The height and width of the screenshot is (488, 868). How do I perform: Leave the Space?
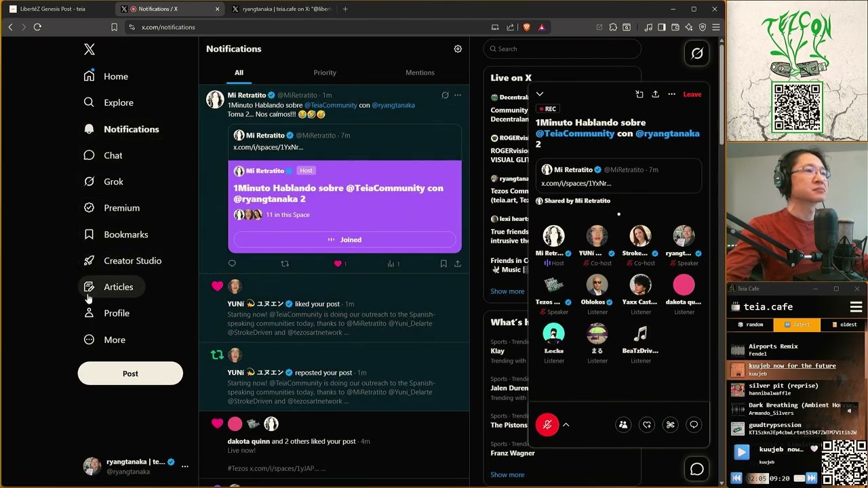692,94
